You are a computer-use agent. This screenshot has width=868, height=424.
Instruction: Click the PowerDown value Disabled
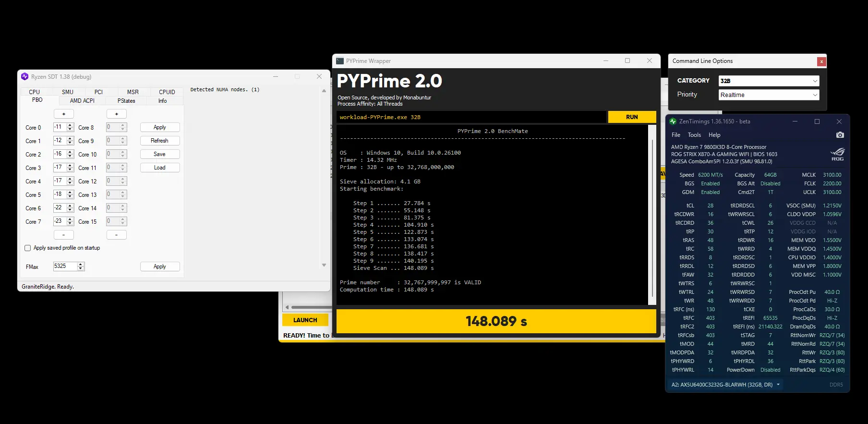[x=770, y=370]
